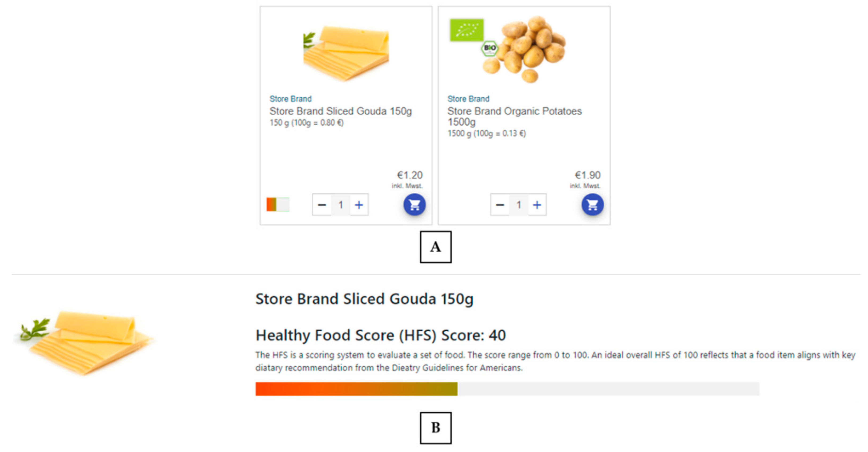
Task: Increase Organic Potatoes quantity with plus
Action: (537, 205)
